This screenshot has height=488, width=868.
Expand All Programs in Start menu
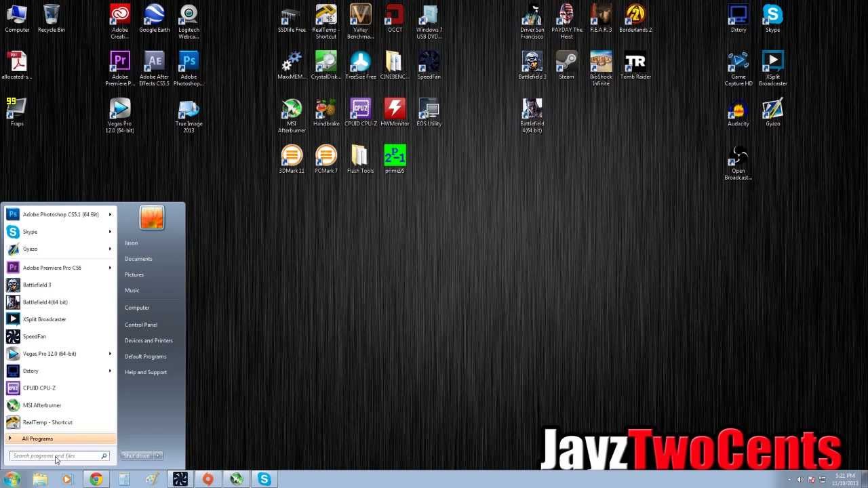tap(60, 439)
